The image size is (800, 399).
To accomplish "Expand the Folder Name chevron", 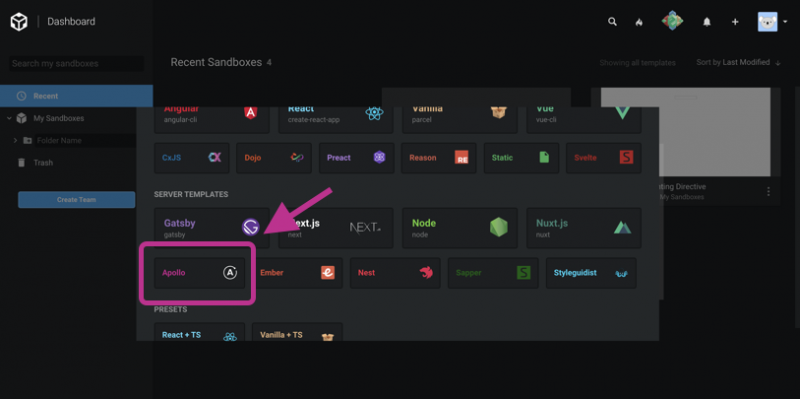I will click(x=15, y=140).
